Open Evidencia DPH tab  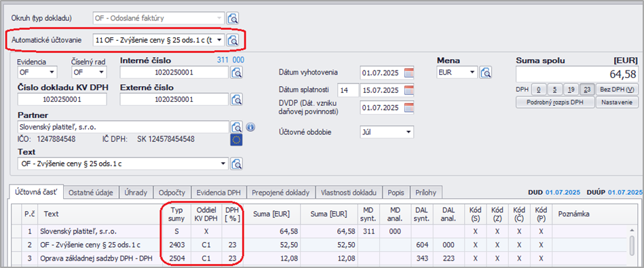coord(219,192)
